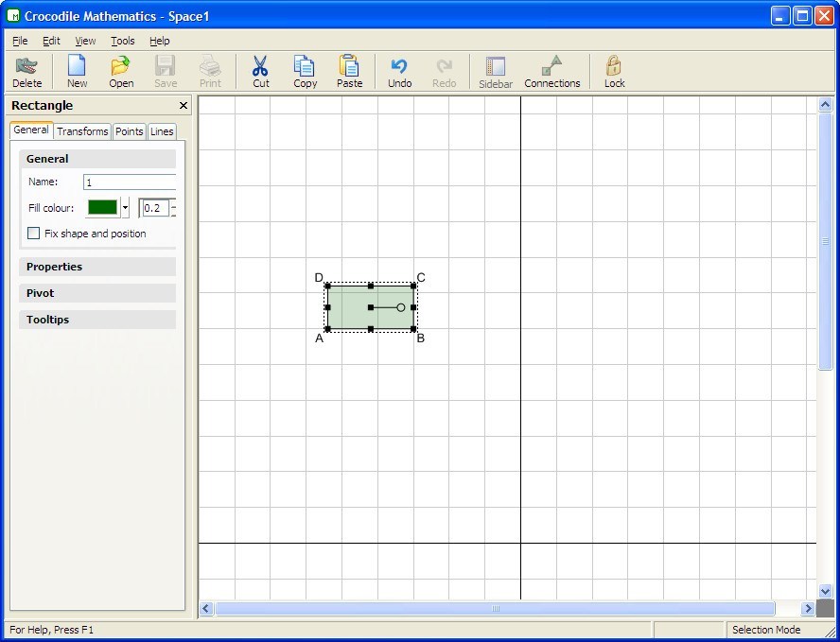Expand the Pivot section
840x642 pixels.
(x=97, y=293)
